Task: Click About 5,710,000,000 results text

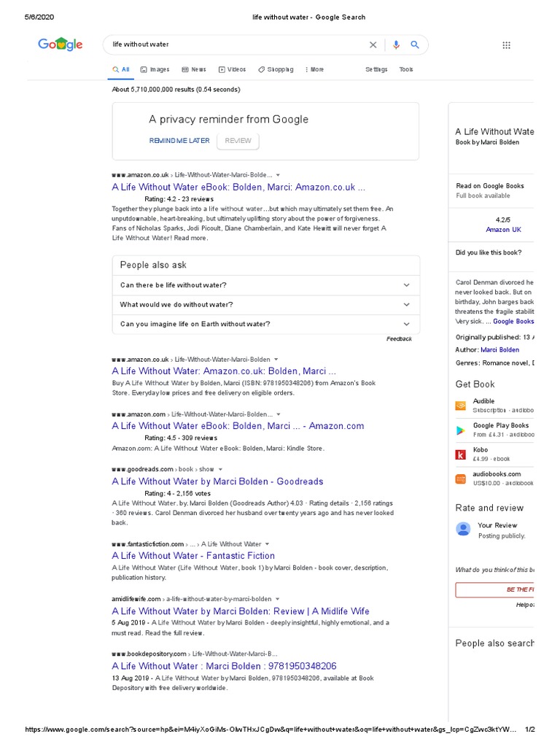Action: coord(176,90)
